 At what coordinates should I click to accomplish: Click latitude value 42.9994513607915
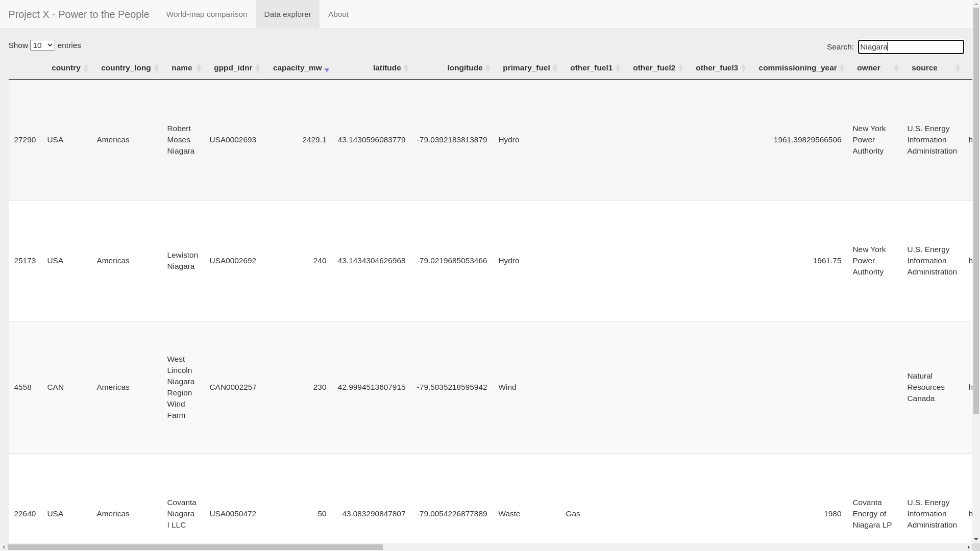[371, 387]
